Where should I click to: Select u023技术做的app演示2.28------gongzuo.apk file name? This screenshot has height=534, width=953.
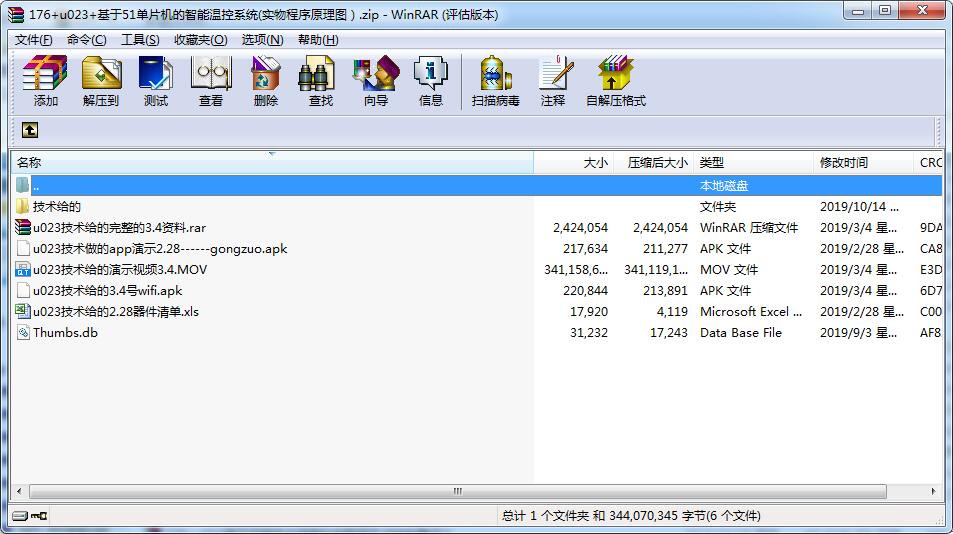160,248
